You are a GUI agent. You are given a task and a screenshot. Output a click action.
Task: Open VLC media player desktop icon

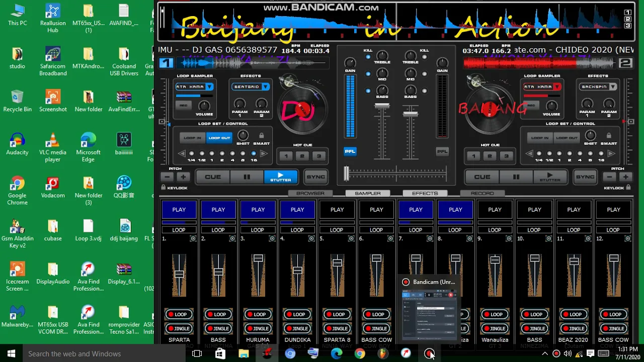52,148
